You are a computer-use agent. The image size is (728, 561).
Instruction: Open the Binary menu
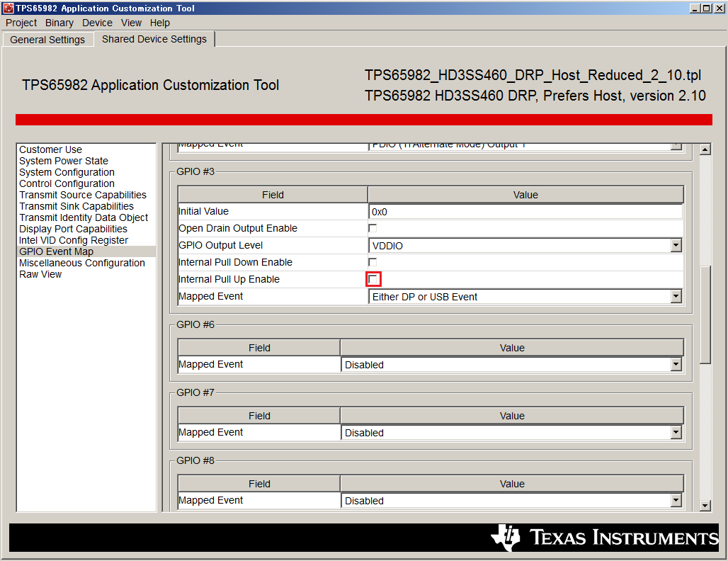pyautogui.click(x=59, y=23)
